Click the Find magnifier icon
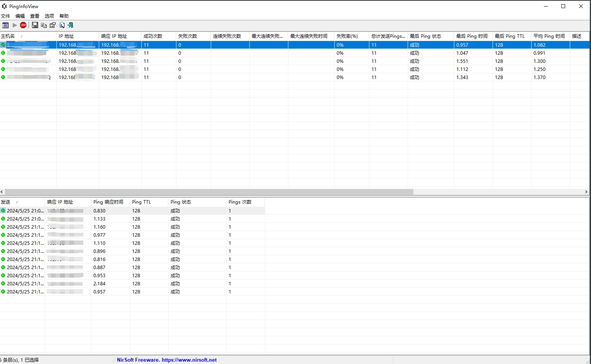The height and width of the screenshot is (364, 591). [62, 25]
